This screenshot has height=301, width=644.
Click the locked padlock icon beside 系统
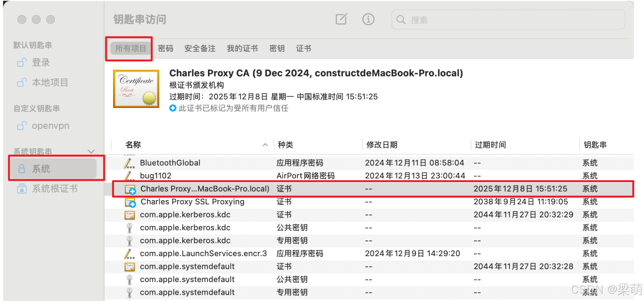click(22, 169)
